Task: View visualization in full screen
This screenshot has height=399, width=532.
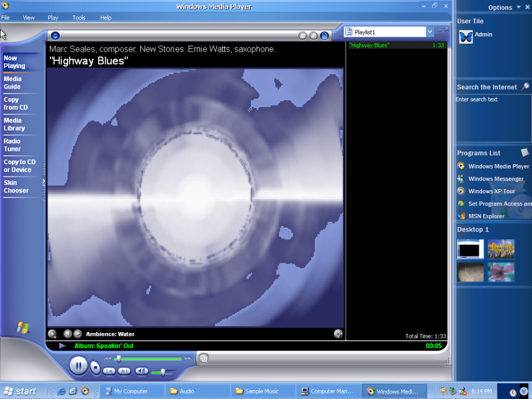Action: (x=338, y=334)
